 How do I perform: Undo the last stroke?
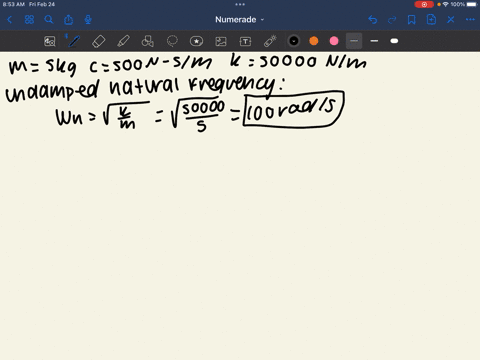[373, 20]
